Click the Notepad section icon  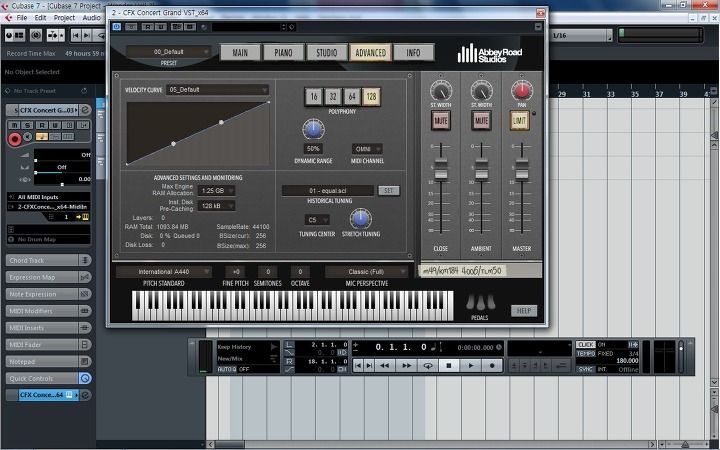[x=85, y=361]
